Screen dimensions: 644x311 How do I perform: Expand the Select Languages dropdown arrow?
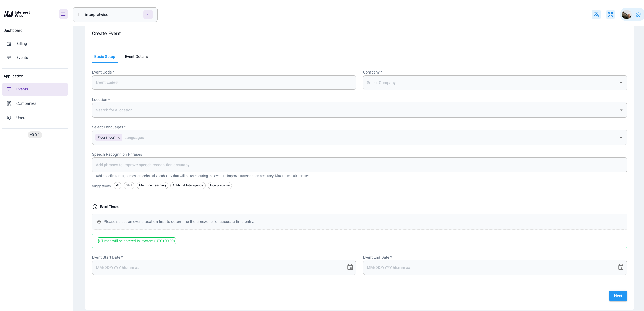(x=621, y=138)
